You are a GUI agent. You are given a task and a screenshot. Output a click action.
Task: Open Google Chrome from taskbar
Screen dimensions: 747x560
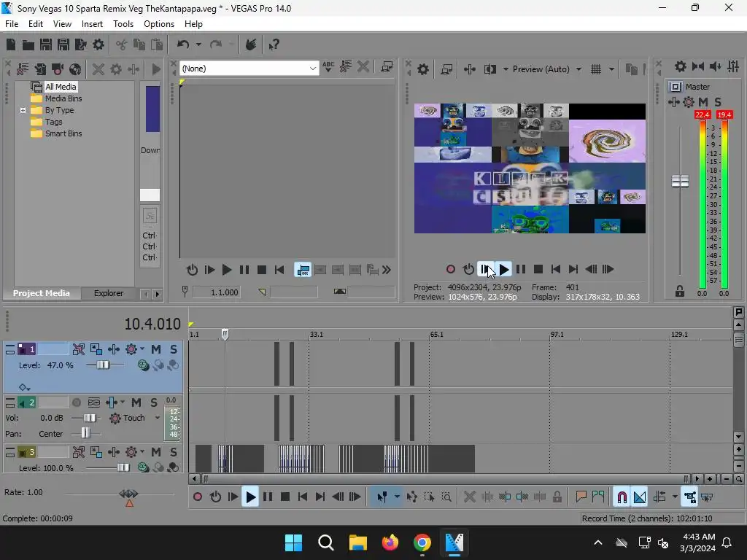click(x=422, y=542)
